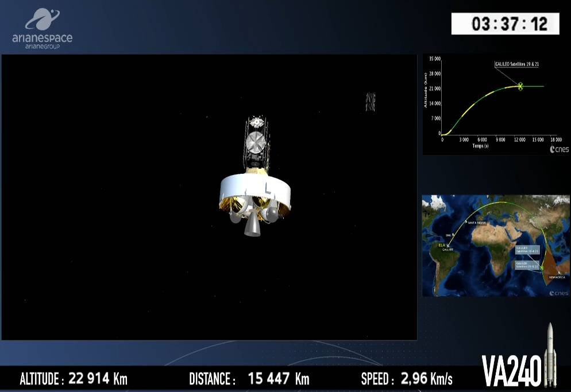Click the speed value 2,96 Km/s
Screen dimensions: 571x392
[426, 379]
